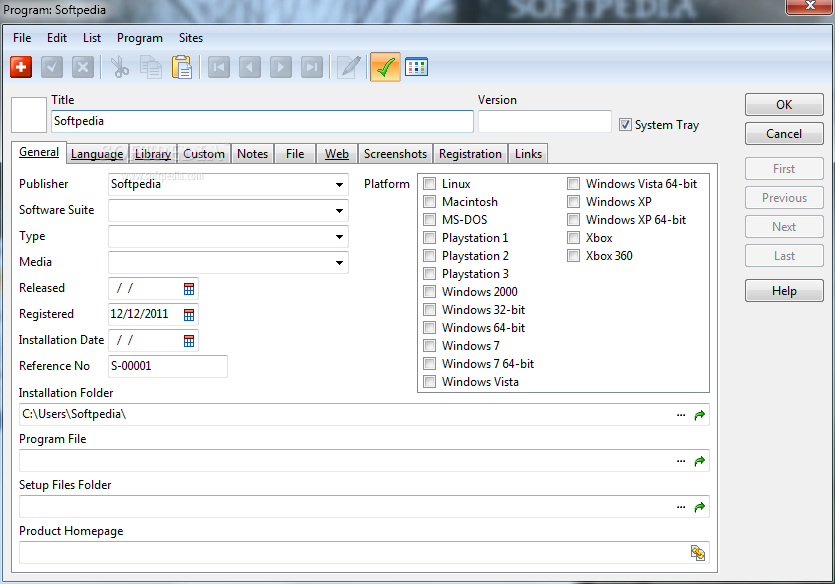Click the Edit pencil toolbar icon
Viewport: 835px width, 584px height.
click(x=349, y=67)
